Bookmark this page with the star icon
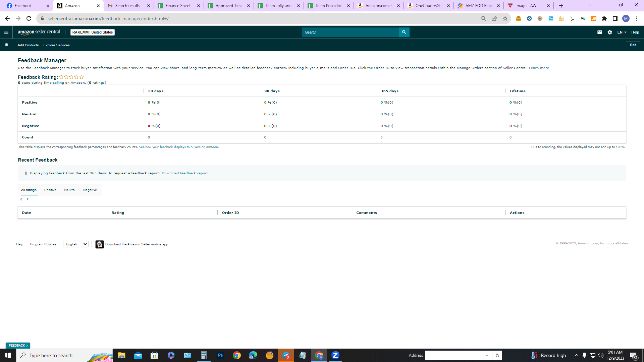The height and width of the screenshot is (362, 644). (x=505, y=18)
